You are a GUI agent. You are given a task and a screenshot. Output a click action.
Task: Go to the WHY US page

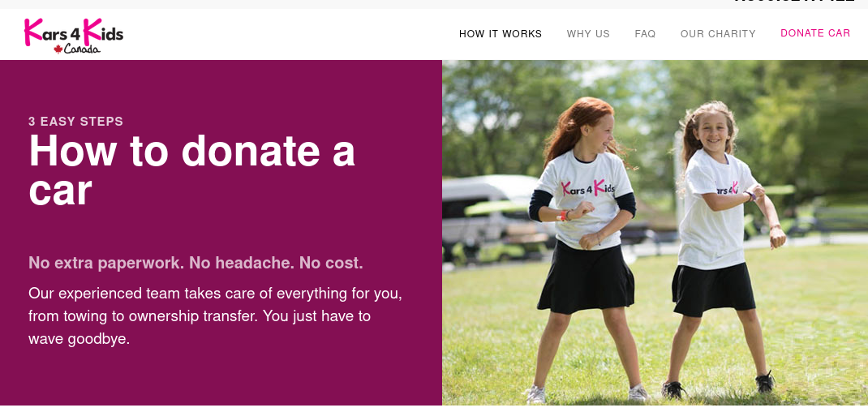[x=588, y=34]
